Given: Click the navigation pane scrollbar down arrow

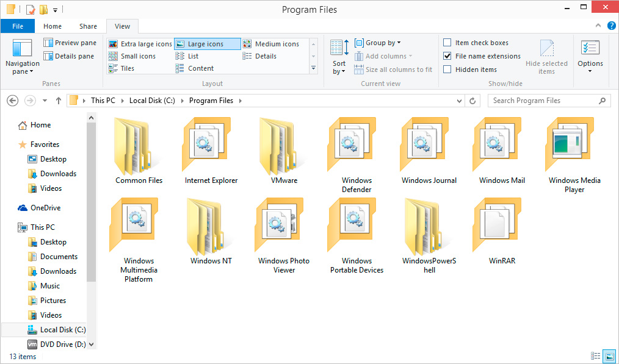Looking at the screenshot, I should tap(91, 344).
